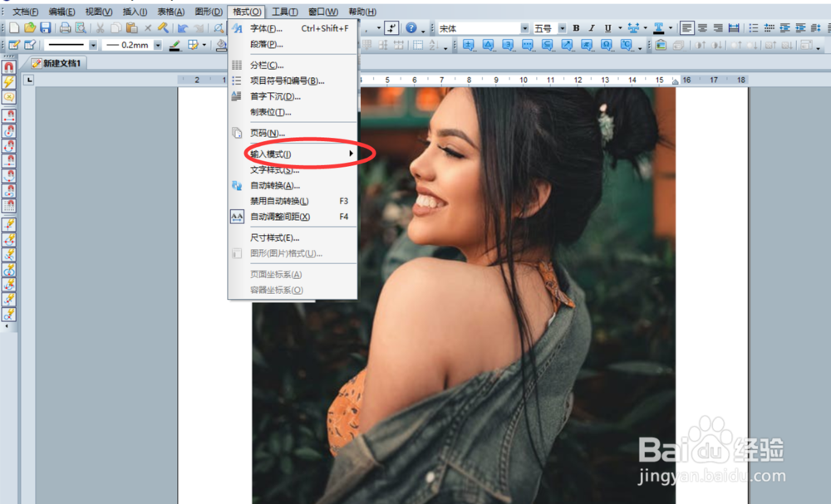Screen dimensions: 831x504
Task: Click the Paste clipboard icon
Action: [x=131, y=28]
